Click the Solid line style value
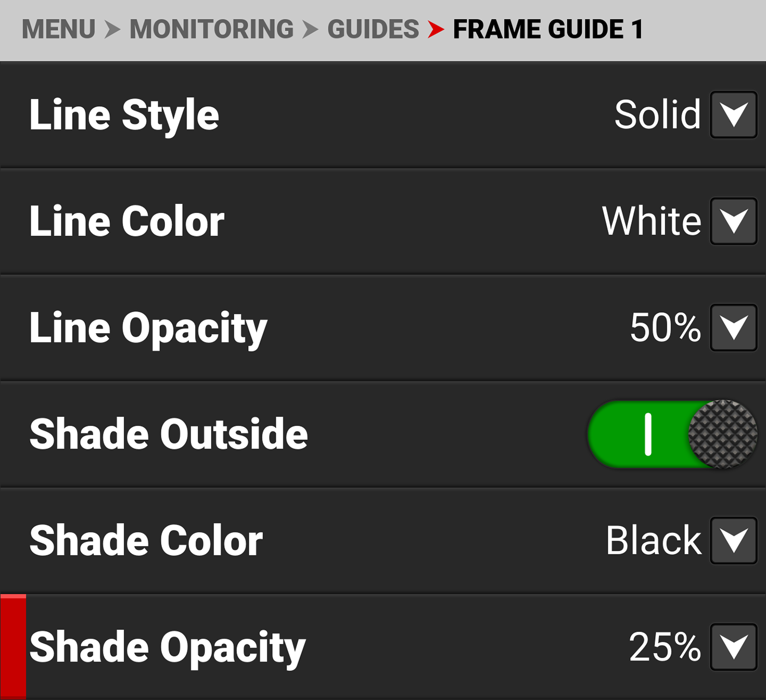766x700 pixels. point(657,115)
